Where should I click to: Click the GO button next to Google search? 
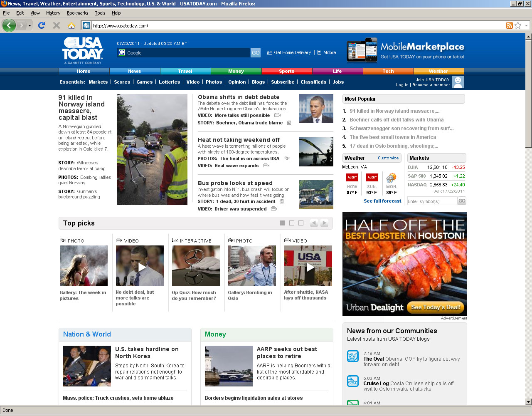[x=256, y=53]
